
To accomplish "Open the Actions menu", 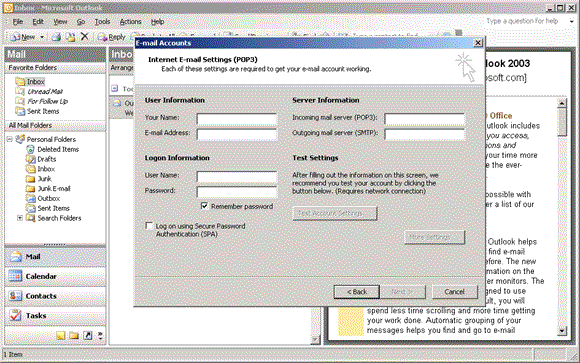I will click(131, 22).
